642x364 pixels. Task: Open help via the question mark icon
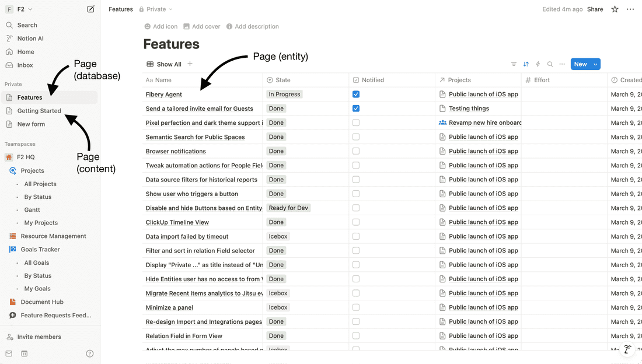[x=89, y=353]
